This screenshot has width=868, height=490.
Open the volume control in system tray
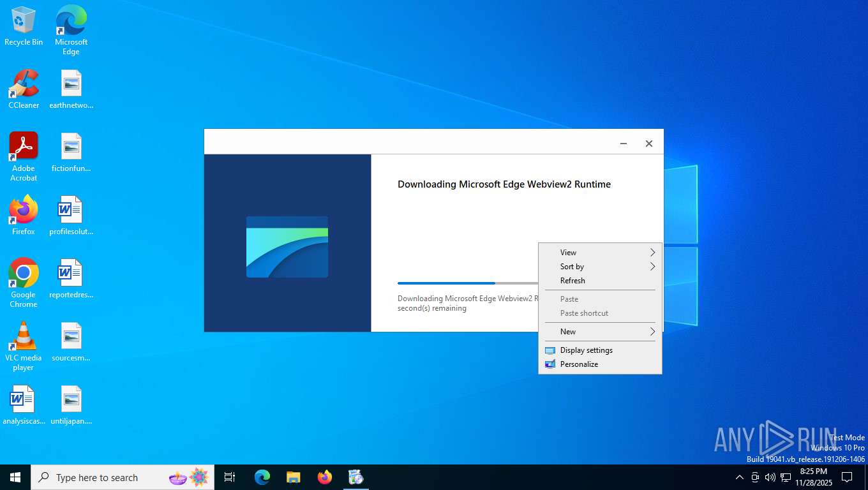click(x=770, y=477)
